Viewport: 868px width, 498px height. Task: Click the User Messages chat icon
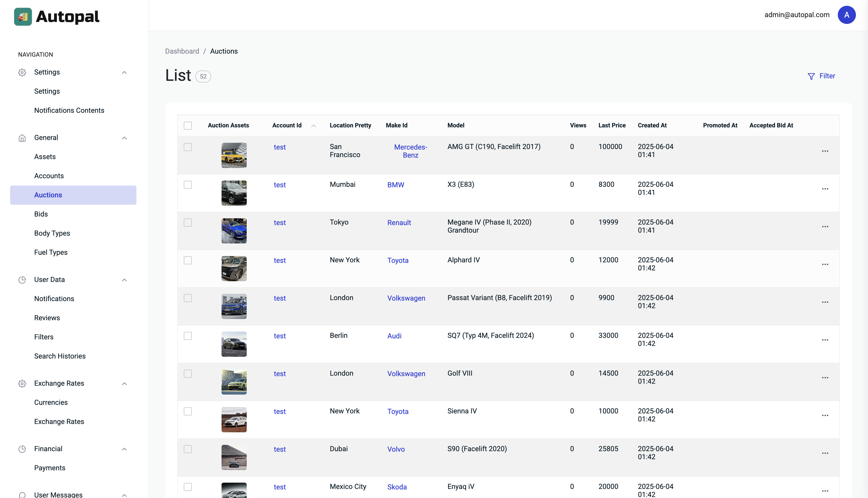[x=22, y=494]
